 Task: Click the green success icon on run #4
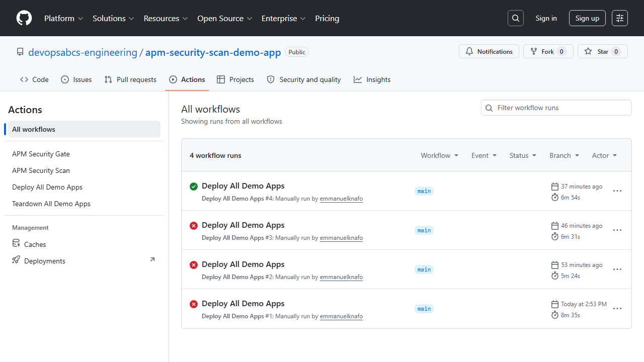(194, 186)
